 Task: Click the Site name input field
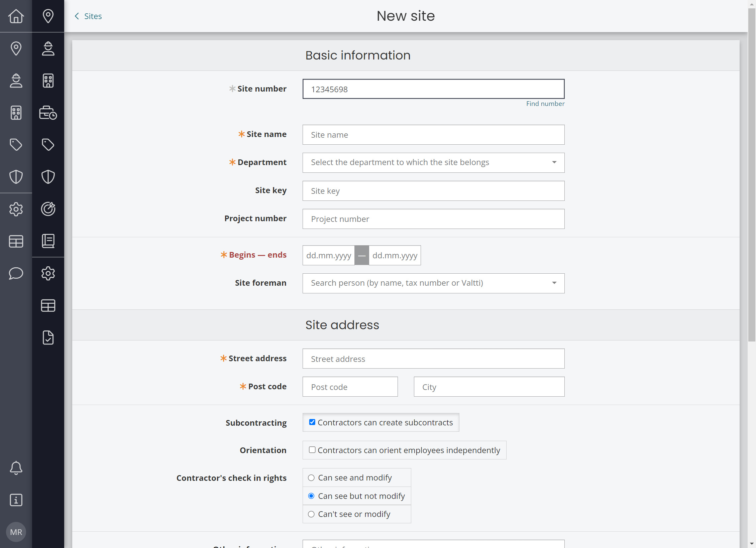(x=433, y=135)
